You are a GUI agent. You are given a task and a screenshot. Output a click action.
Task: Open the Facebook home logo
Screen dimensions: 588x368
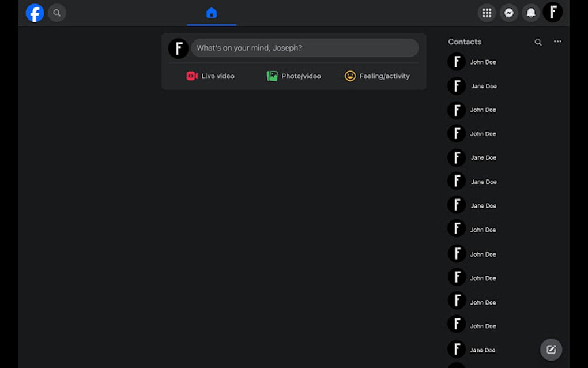pos(35,13)
